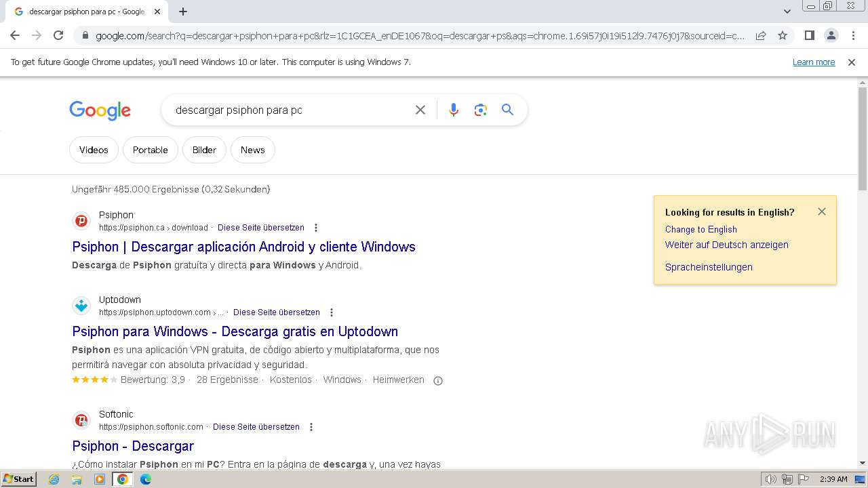
Task: Open Chrome profile menu
Action: point(831,35)
